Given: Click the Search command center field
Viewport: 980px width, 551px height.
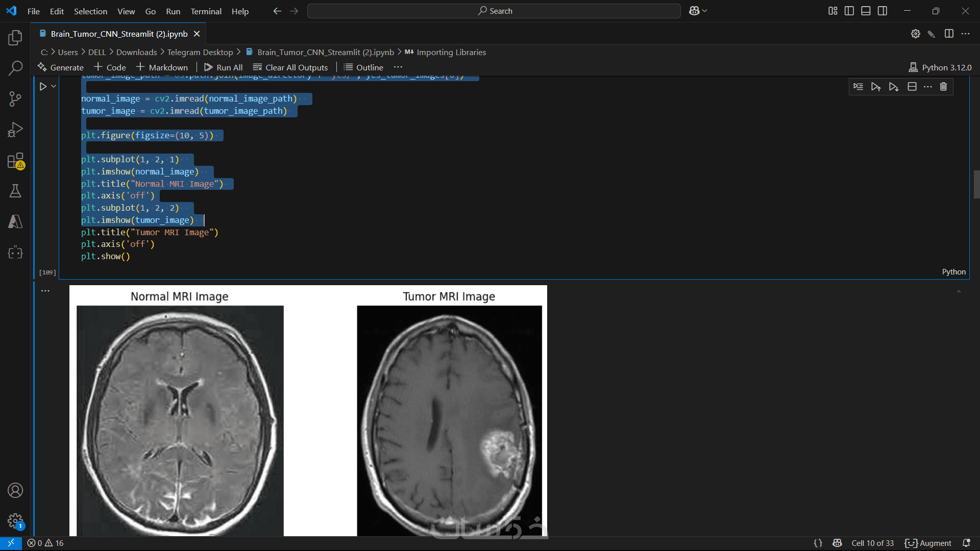Looking at the screenshot, I should coord(494,11).
